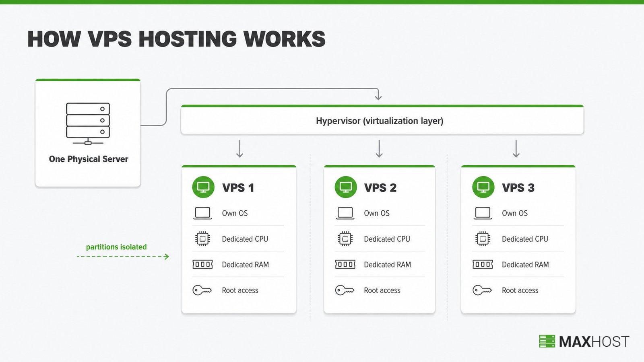Click Root access text in VPS 3 card
Screen dimensions: 644x362
click(520, 290)
